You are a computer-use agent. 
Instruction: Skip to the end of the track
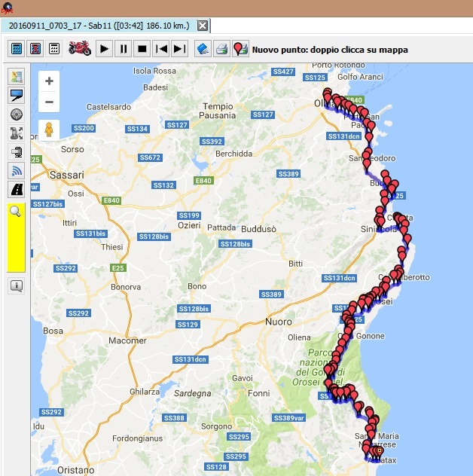(179, 49)
